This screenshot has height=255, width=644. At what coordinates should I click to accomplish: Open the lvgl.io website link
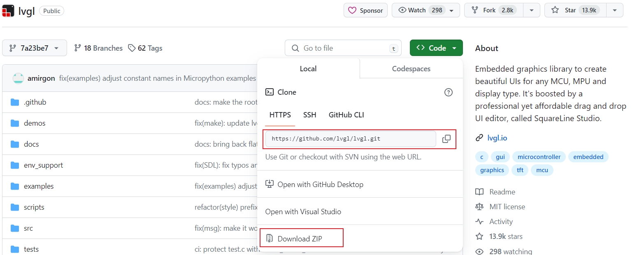(x=498, y=138)
